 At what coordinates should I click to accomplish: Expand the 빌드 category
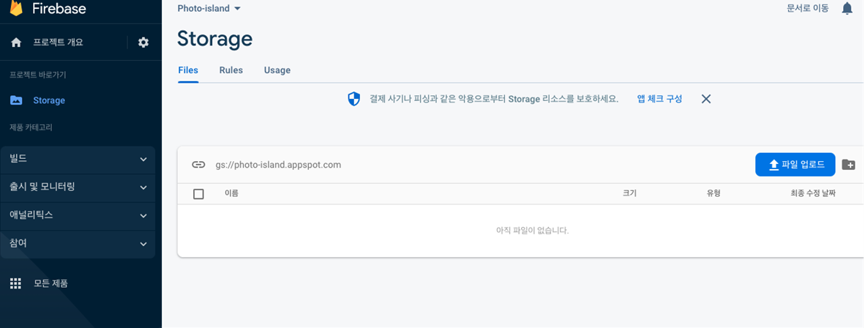[78, 159]
